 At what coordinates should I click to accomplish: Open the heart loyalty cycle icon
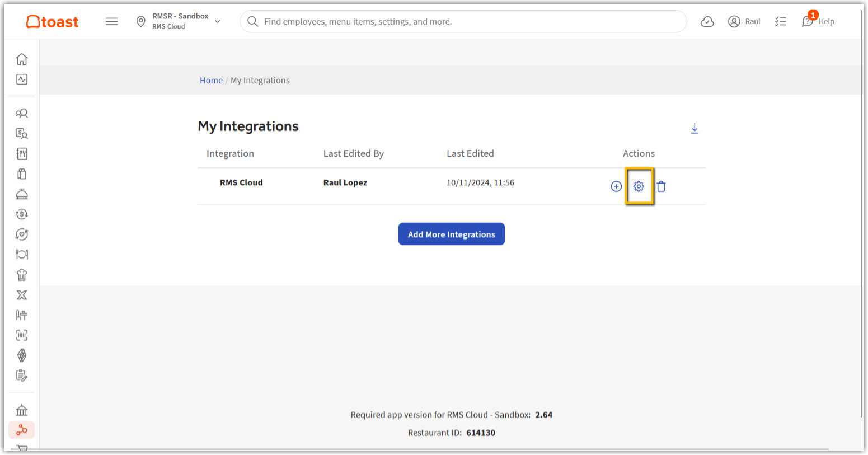tap(22, 234)
